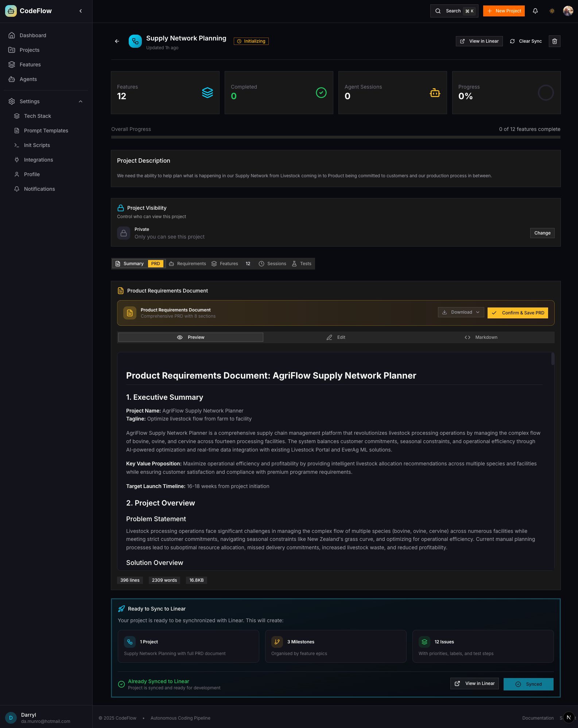Click the Progress ring indicator
Viewport: 578px width, 728px height.
tap(546, 93)
